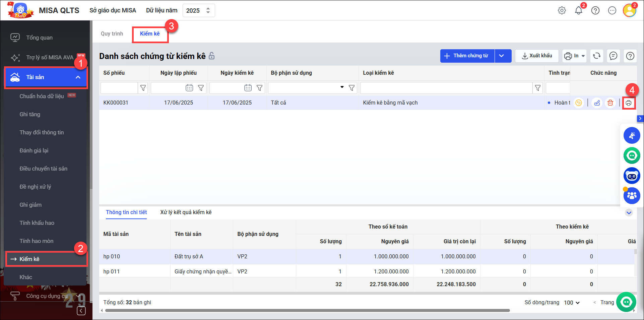Switch to the Quy trình tab

click(x=112, y=34)
